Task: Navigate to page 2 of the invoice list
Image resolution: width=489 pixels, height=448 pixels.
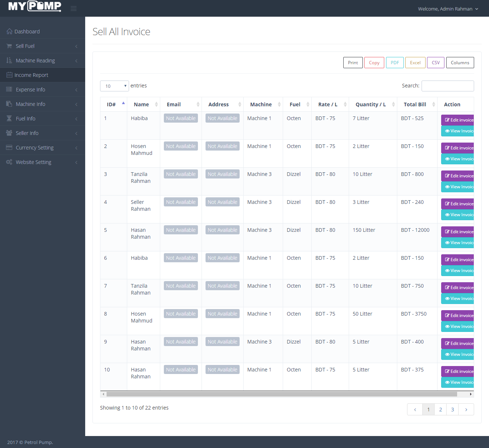Action: click(x=440, y=409)
